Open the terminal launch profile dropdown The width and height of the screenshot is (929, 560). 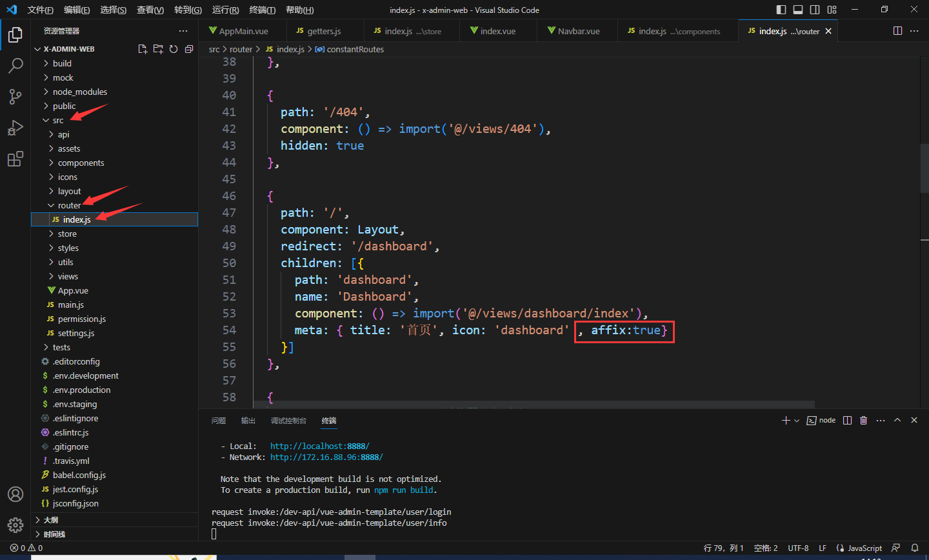coord(797,420)
